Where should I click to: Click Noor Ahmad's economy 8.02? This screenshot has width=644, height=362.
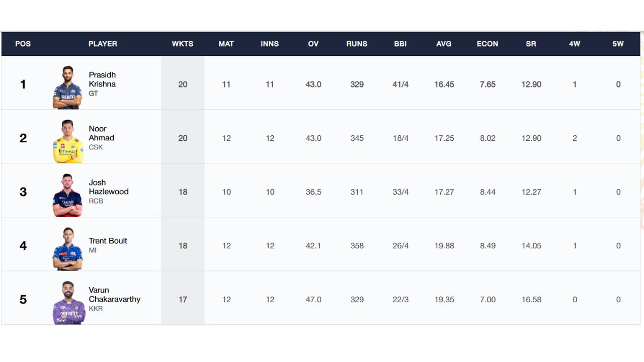(488, 138)
